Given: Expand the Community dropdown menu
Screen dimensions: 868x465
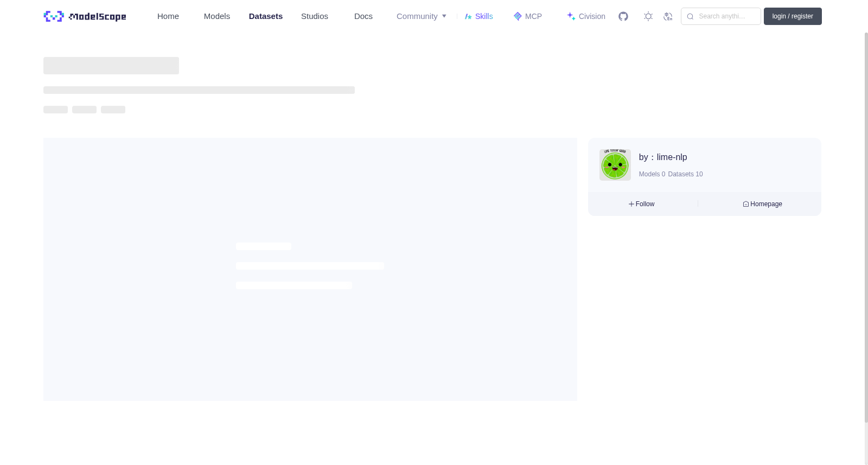Looking at the screenshot, I should click(422, 16).
